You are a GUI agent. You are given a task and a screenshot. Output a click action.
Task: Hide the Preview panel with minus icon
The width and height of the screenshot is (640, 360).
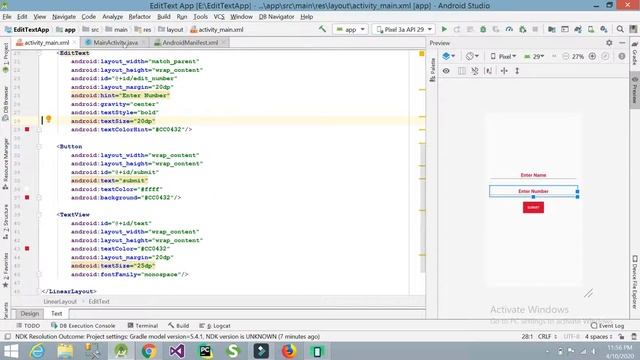[622, 43]
